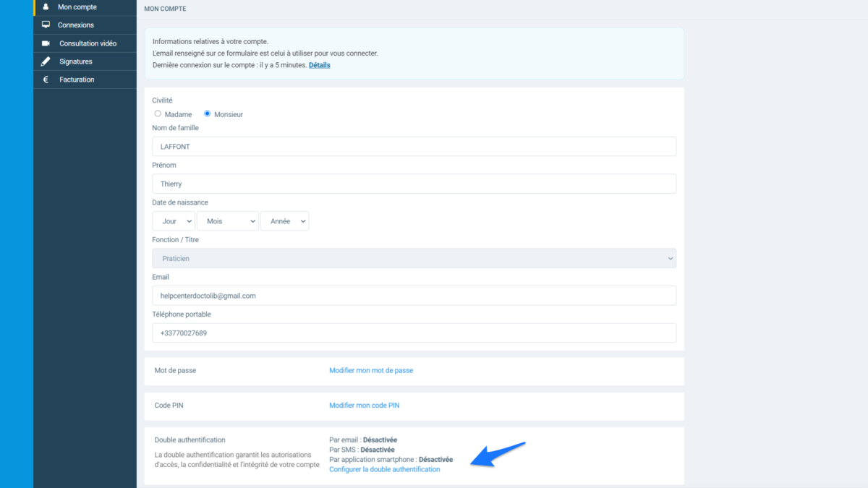This screenshot has height=488, width=868.
Task: Click the user icon beside Mon compte
Action: click(x=46, y=7)
